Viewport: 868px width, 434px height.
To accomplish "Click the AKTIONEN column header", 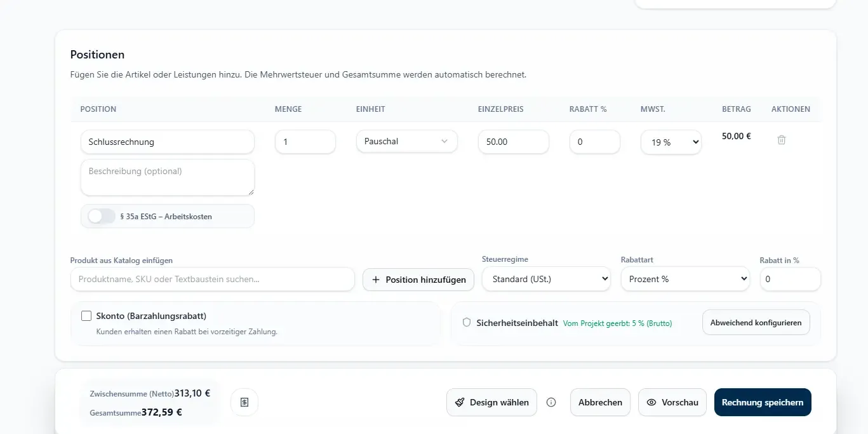I will click(791, 109).
